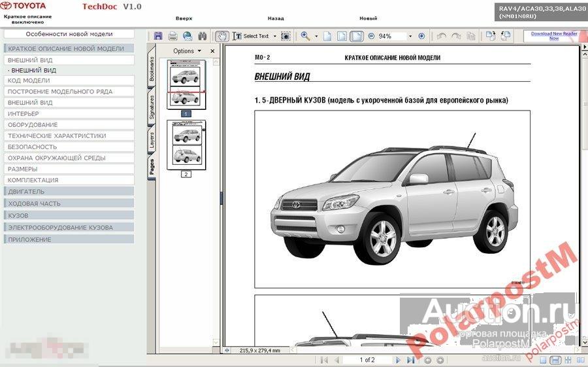Click Особенности новой модели button
The height and width of the screenshot is (367, 588).
tap(69, 34)
